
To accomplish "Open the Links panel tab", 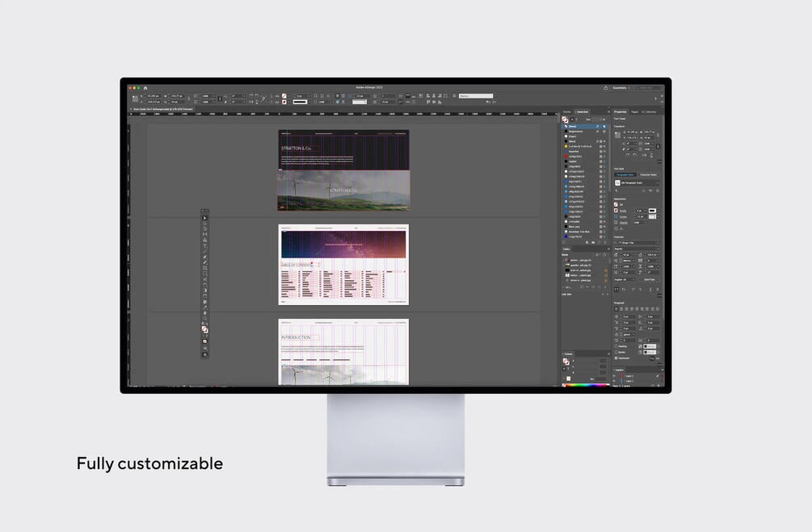I will (566, 249).
